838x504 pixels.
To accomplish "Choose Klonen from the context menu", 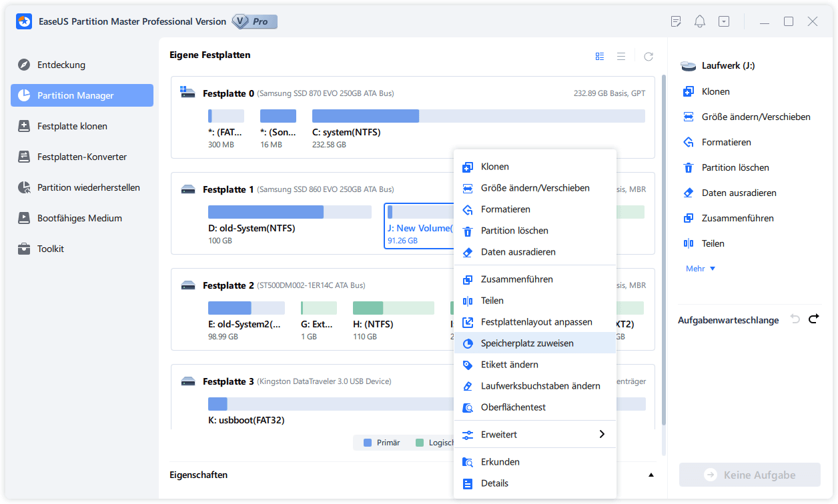I will click(x=535, y=167).
